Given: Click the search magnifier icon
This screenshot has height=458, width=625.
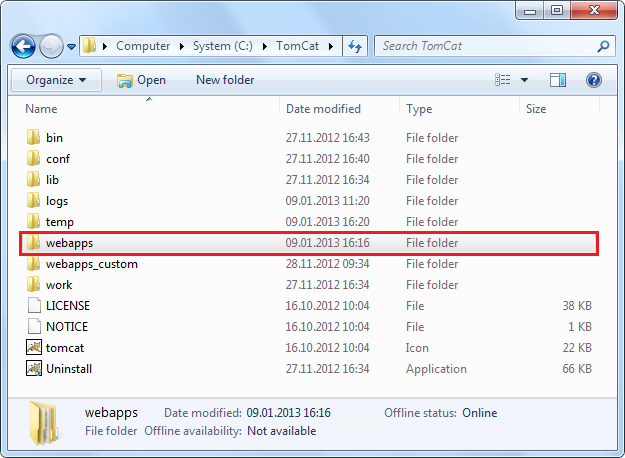Looking at the screenshot, I should (x=603, y=46).
